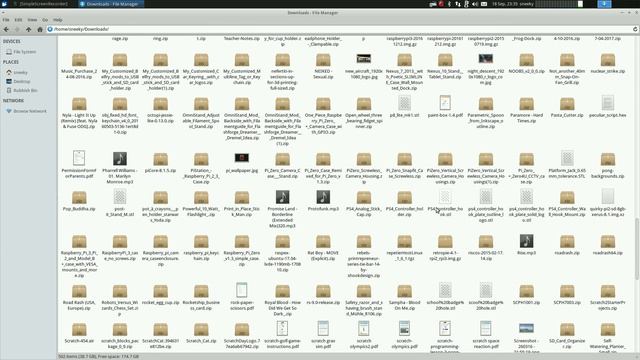Open the File menu

(x=6, y=20)
